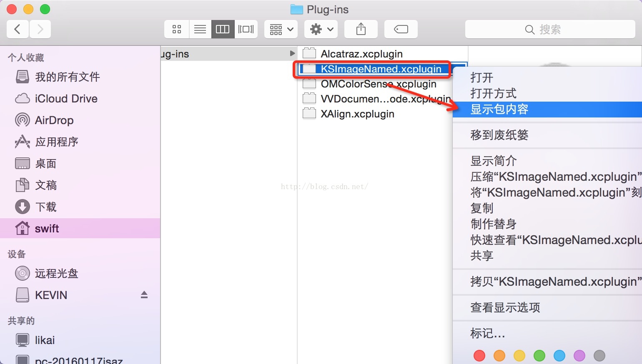Image resolution: width=642 pixels, height=364 pixels.
Task: Click the Edit Tags toolbar button
Action: pos(401,29)
